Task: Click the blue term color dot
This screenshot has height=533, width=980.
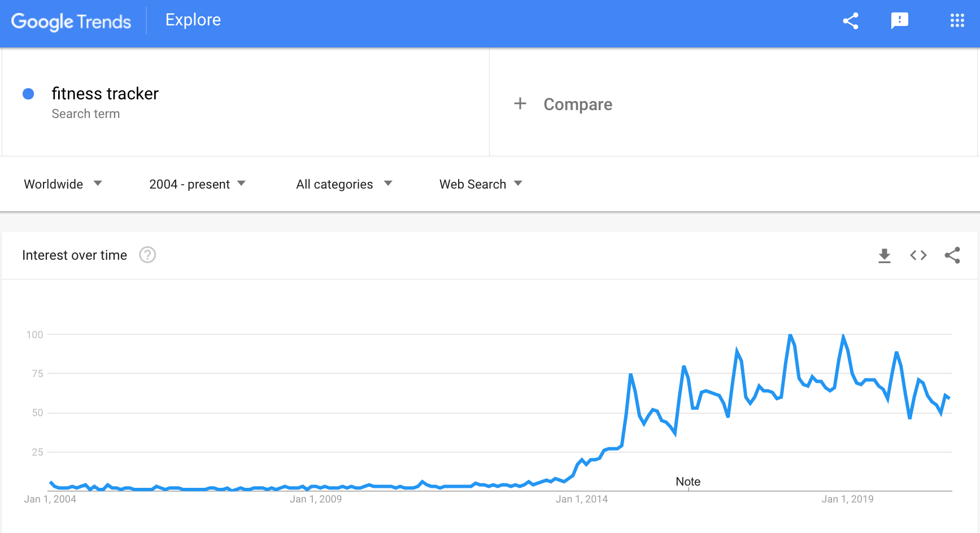Action: click(x=28, y=94)
